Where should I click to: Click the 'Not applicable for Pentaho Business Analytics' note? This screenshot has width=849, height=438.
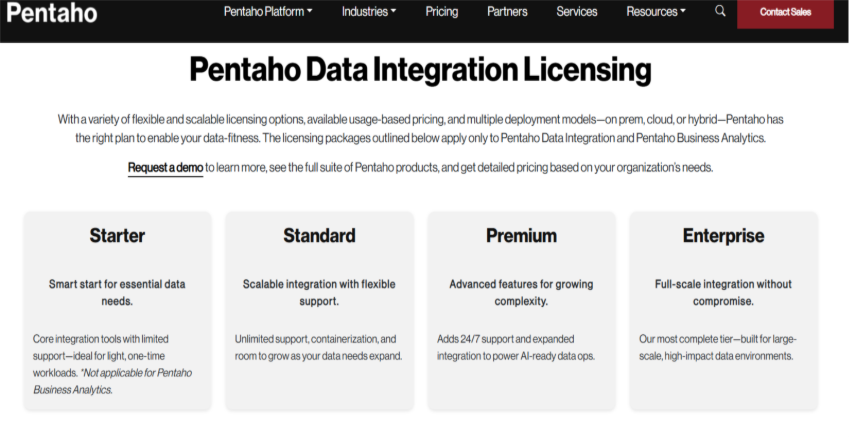coord(113,381)
